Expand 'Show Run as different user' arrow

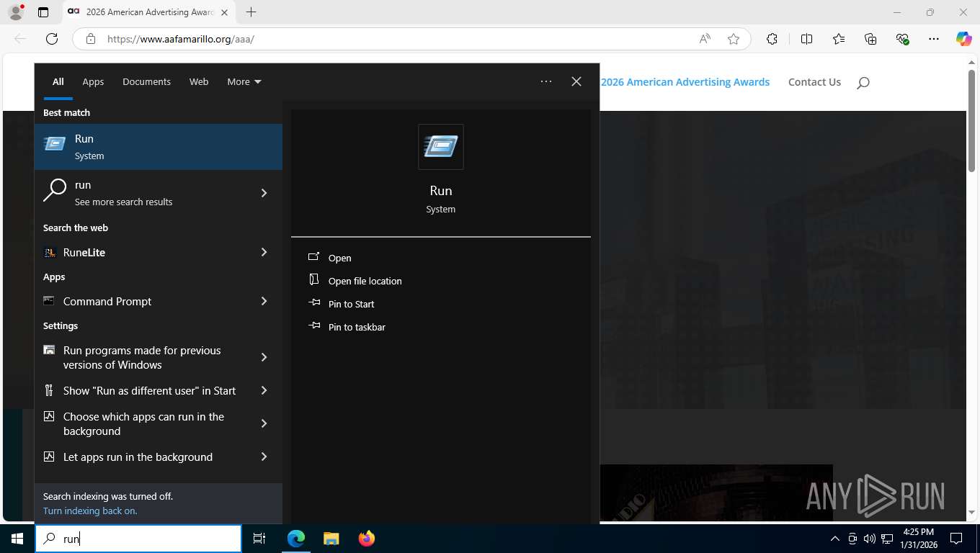point(264,390)
